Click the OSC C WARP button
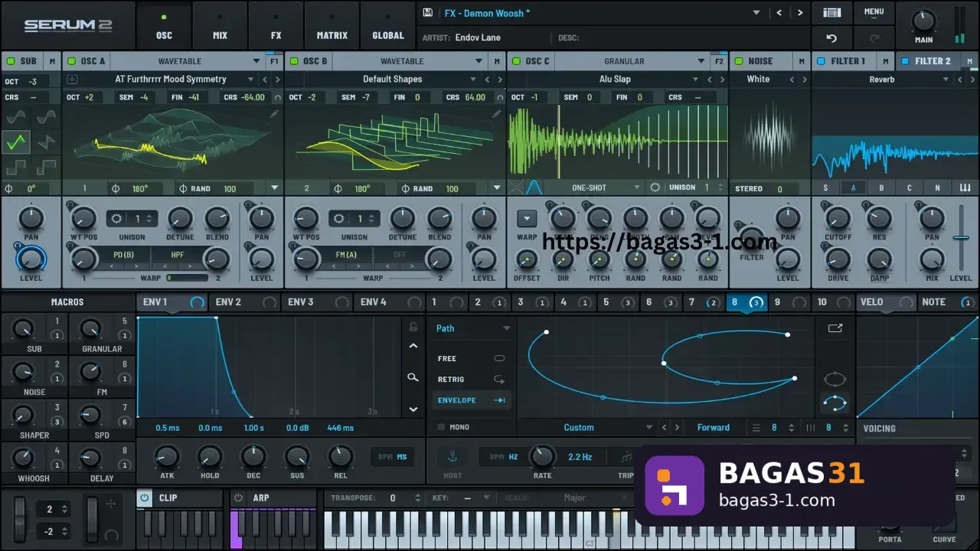Image resolution: width=980 pixels, height=551 pixels. point(527,219)
